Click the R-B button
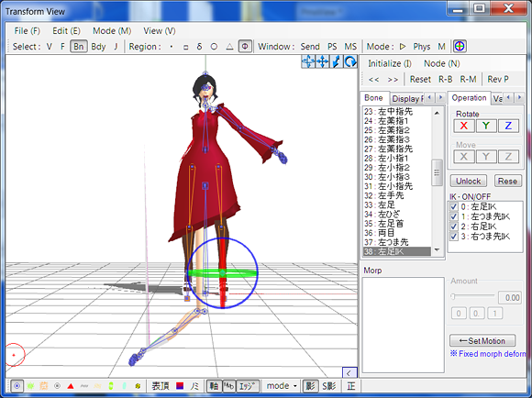 (x=445, y=80)
